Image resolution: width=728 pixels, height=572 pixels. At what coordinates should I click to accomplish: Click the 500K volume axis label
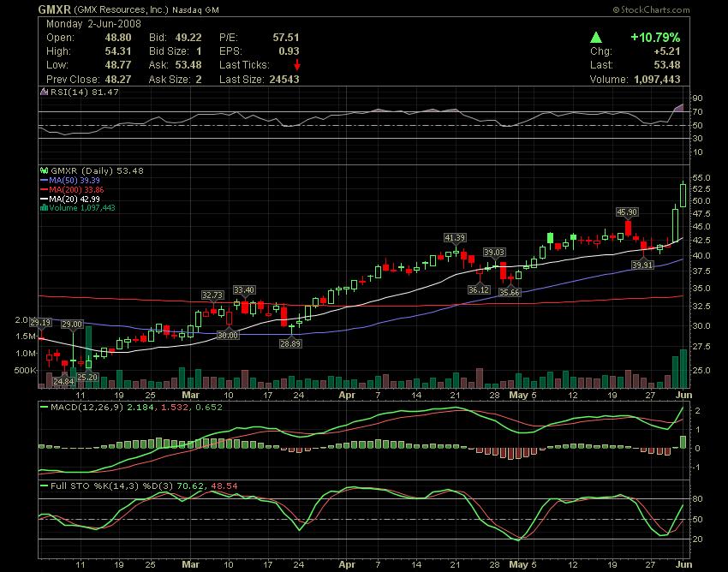[25, 371]
